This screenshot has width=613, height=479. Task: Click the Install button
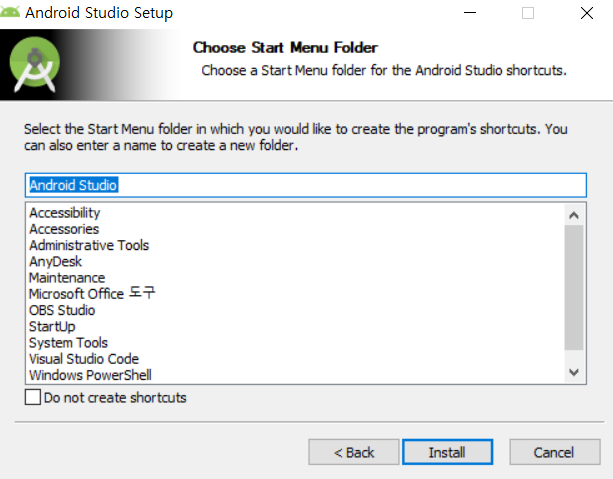[x=447, y=452]
